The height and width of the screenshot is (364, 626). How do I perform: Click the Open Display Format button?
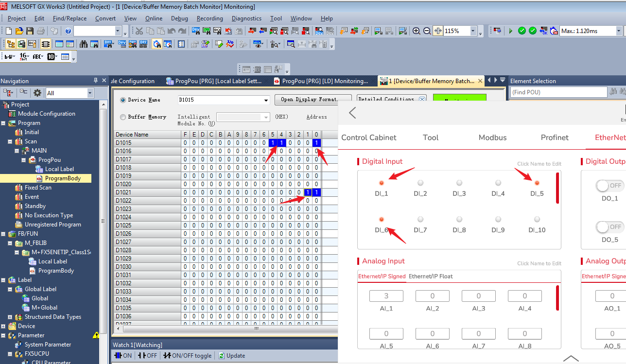click(313, 100)
